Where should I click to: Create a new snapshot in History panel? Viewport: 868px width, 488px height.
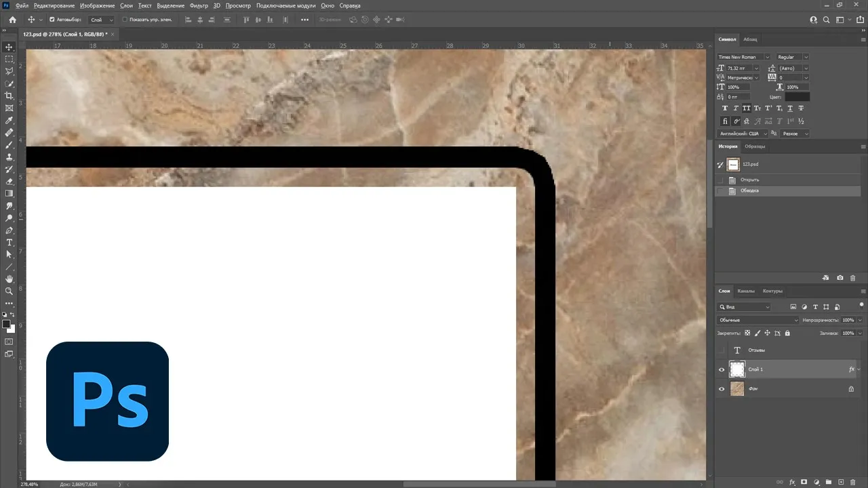click(x=840, y=278)
